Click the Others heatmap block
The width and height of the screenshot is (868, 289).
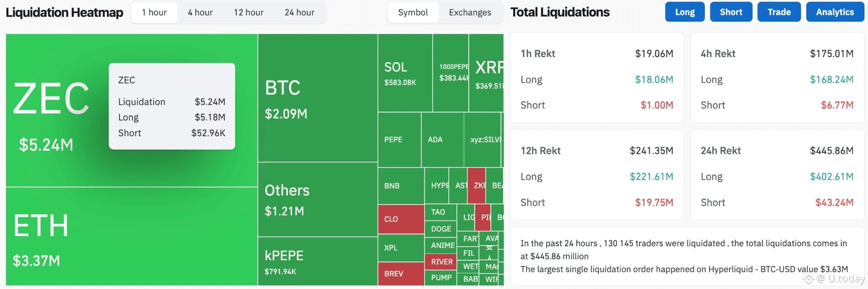tap(317, 200)
